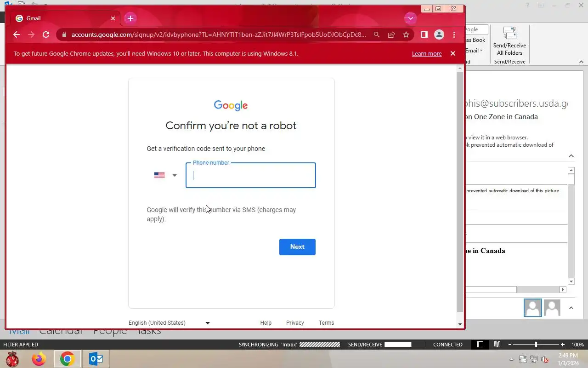Open the country code flag dropdown
This screenshot has height=368, width=588.
click(165, 175)
